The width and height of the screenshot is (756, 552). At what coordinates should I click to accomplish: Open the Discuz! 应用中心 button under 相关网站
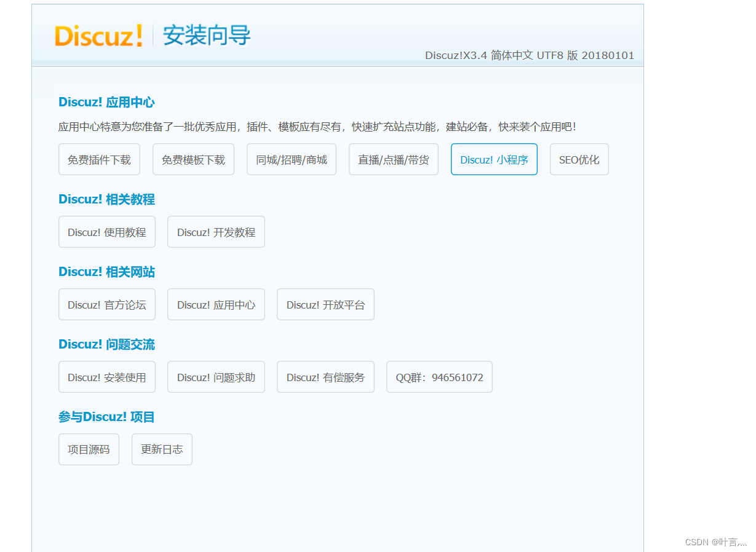coord(216,305)
